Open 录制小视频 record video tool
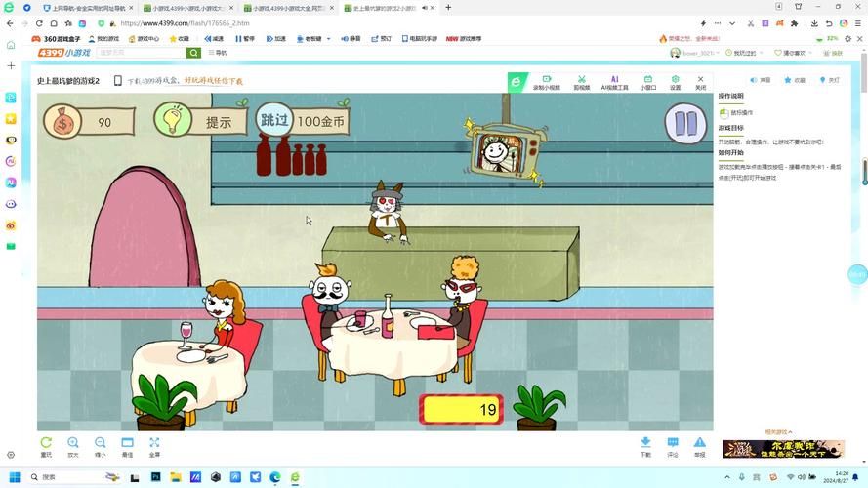Screen dimensions: 868x488 click(546, 82)
